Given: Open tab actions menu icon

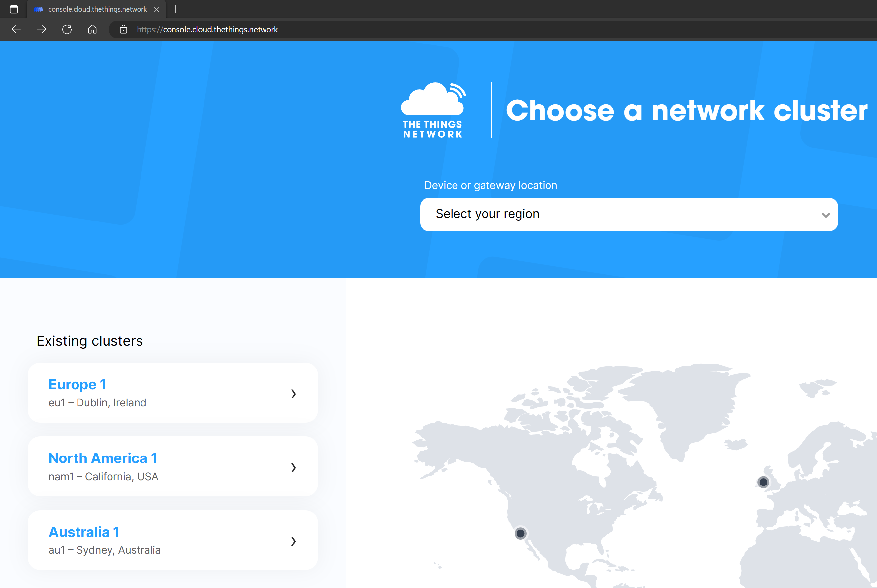Looking at the screenshot, I should click(x=14, y=9).
